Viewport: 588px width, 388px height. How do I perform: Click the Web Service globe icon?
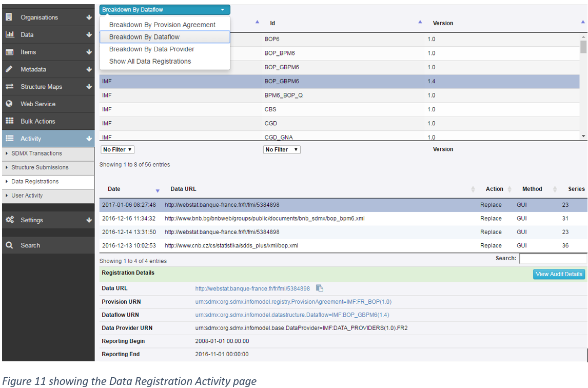click(9, 104)
